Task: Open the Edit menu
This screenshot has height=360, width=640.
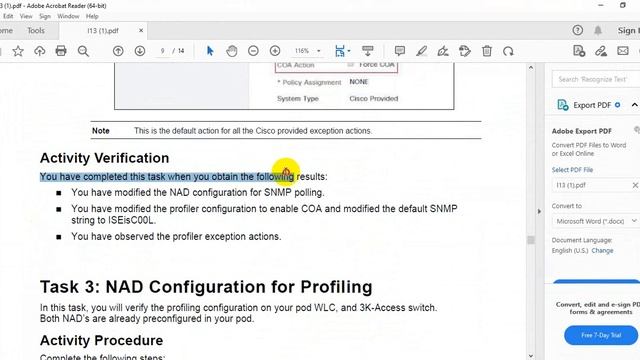Action: click(8, 16)
